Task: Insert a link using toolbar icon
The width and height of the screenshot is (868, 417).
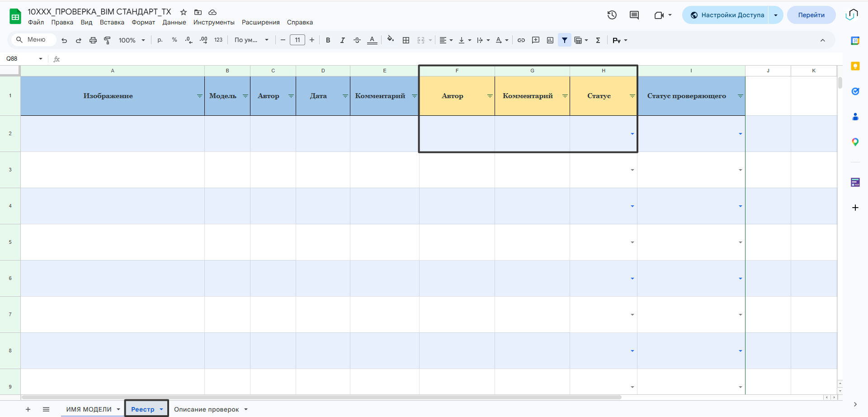Action: (x=521, y=40)
